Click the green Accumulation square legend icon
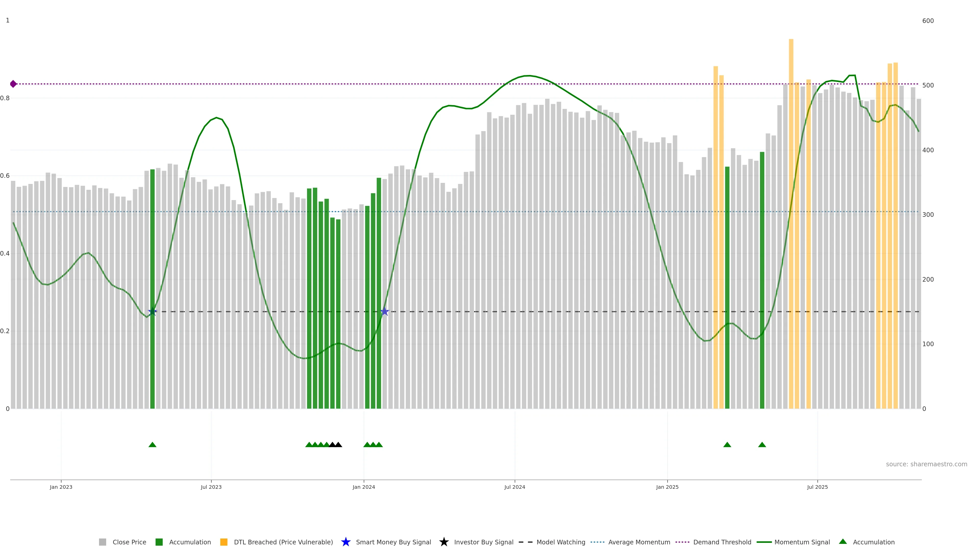 (159, 542)
